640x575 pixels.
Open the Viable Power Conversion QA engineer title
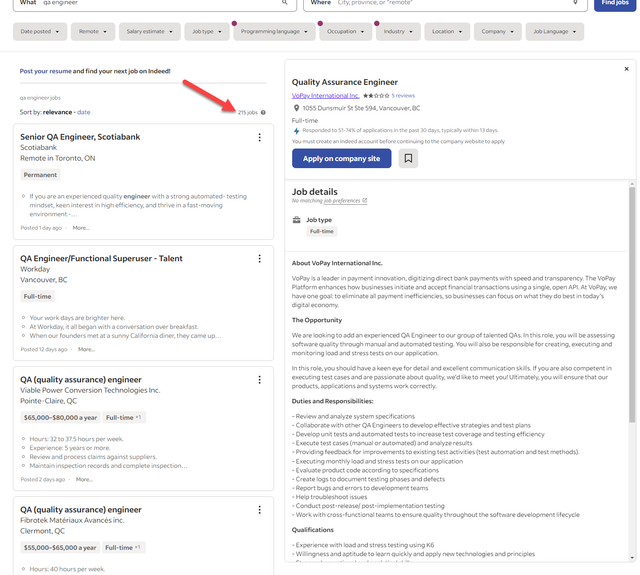tap(81, 380)
